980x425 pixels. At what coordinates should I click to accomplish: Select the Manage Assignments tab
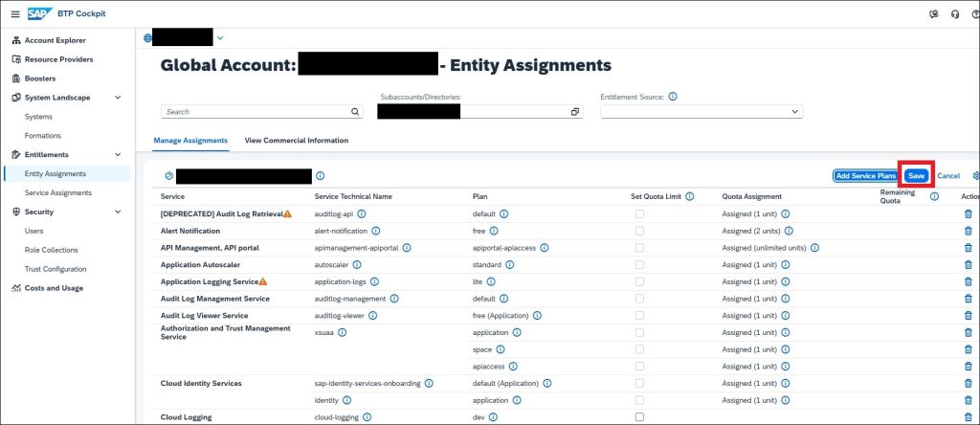190,141
